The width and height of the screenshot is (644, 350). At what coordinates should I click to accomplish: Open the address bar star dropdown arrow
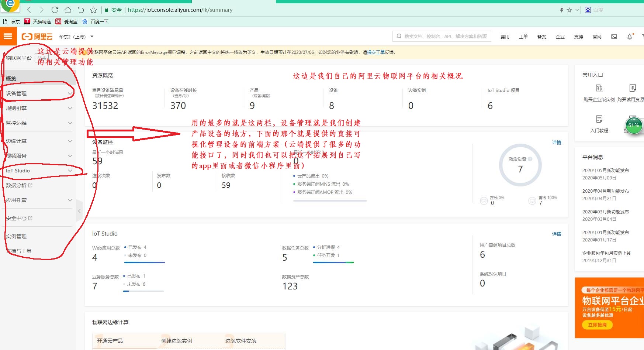[x=577, y=10]
